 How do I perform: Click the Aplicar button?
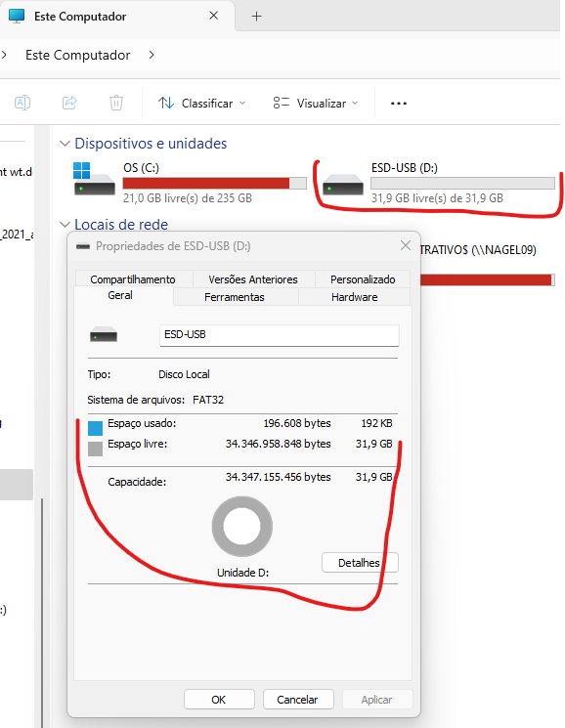click(376, 700)
